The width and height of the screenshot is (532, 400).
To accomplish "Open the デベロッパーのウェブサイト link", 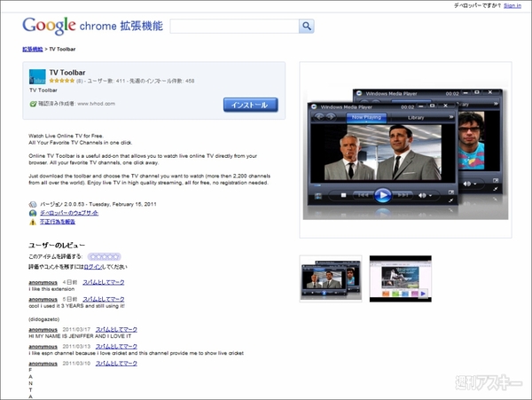I will [x=69, y=213].
